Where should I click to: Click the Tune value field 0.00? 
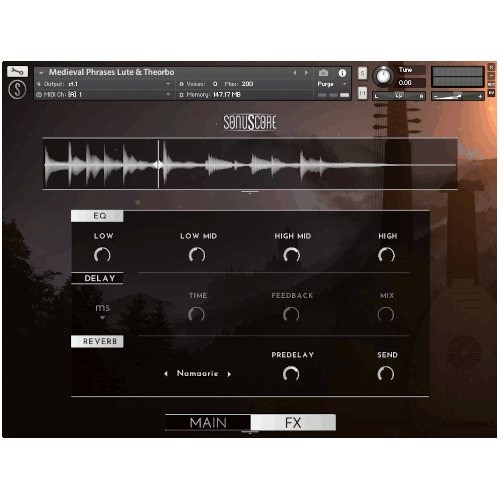[x=412, y=83]
